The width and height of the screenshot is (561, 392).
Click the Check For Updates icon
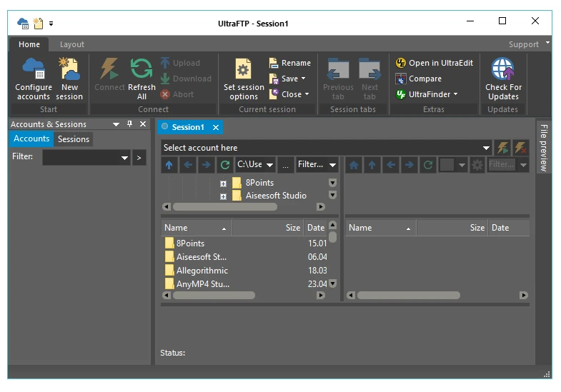tap(503, 79)
